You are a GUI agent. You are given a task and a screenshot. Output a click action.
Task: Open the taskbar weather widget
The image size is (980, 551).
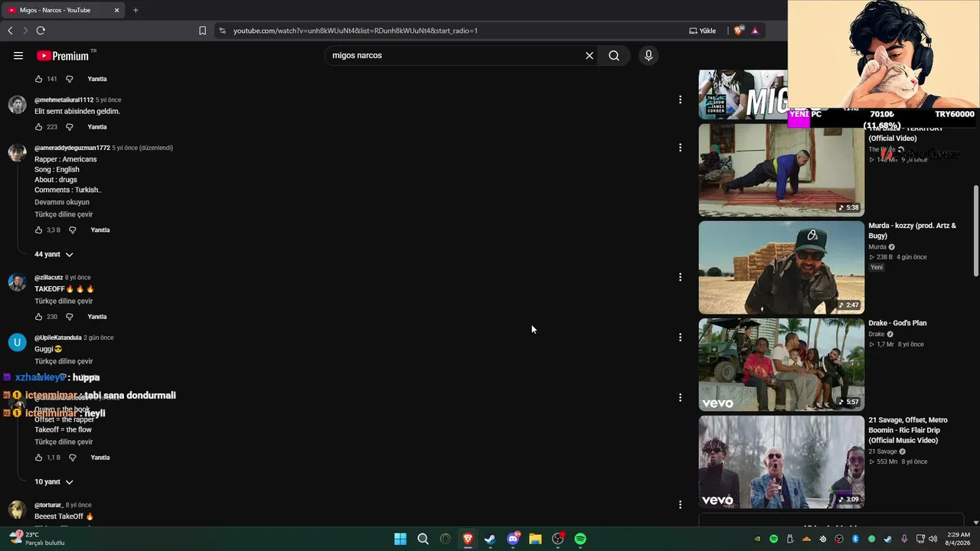click(x=37, y=539)
